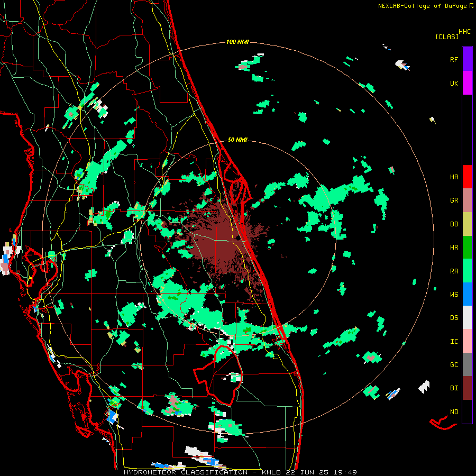The height and width of the screenshot is (476, 476).
Task: Click the HHC product label
Action: pos(465,32)
